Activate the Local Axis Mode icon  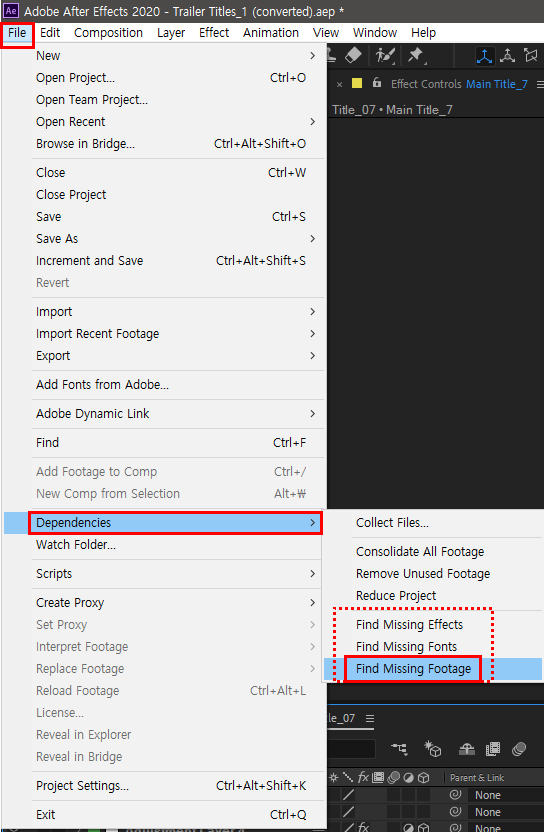[485, 55]
